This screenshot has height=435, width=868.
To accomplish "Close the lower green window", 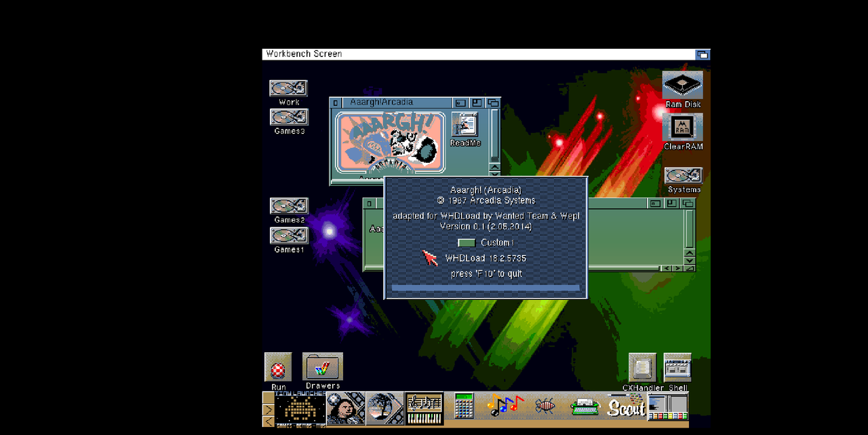I will [369, 204].
